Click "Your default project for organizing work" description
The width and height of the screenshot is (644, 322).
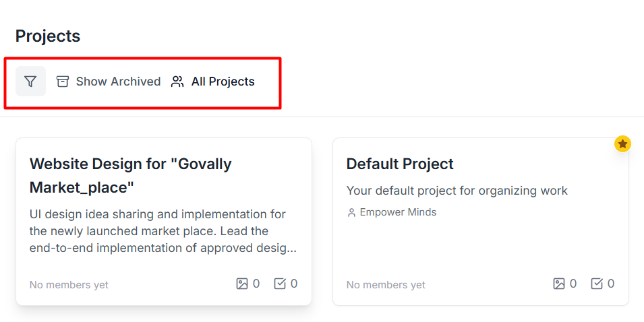457,191
